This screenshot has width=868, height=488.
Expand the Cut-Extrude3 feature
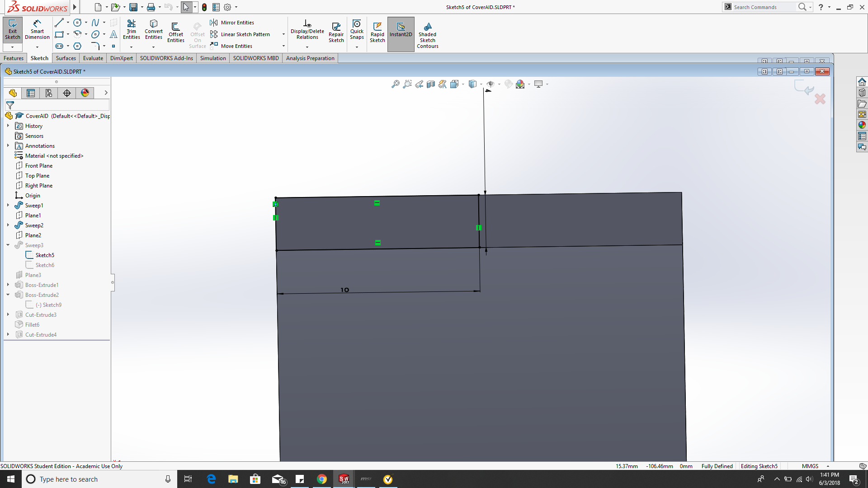tap(8, 314)
